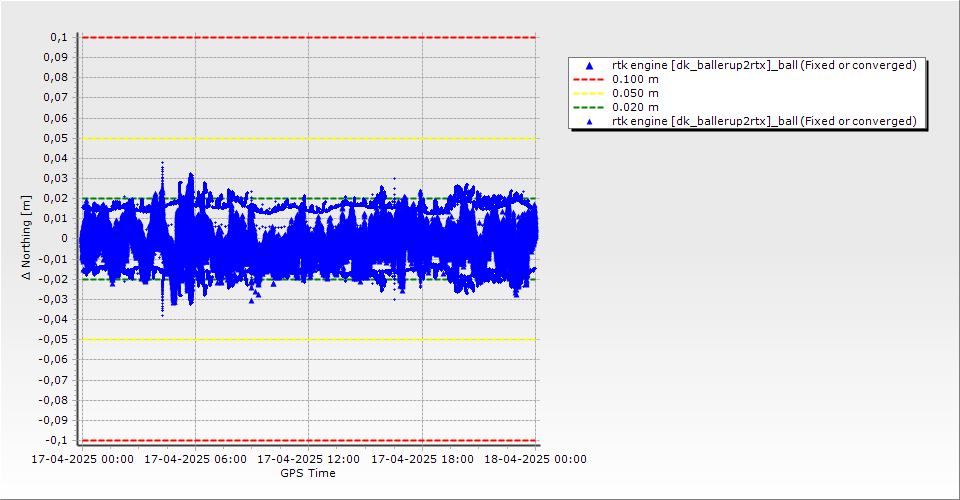The width and height of the screenshot is (960, 500).
Task: Click the red dashed line legend swatch
Action: pyautogui.click(x=589, y=80)
